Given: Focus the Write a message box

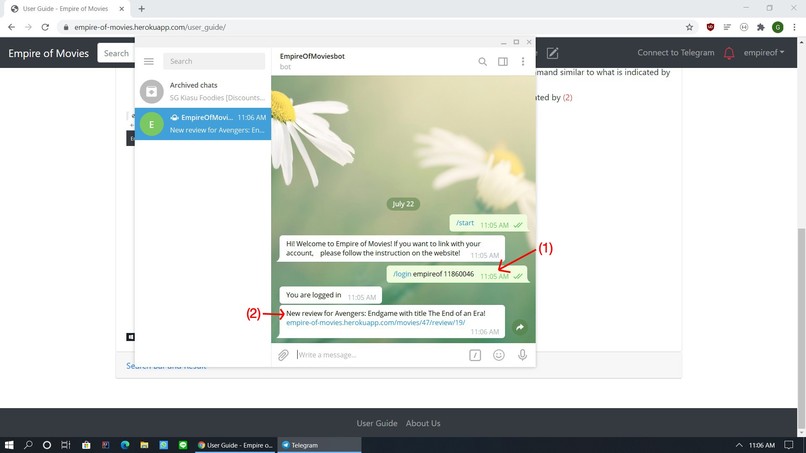Looking at the screenshot, I should point(378,355).
